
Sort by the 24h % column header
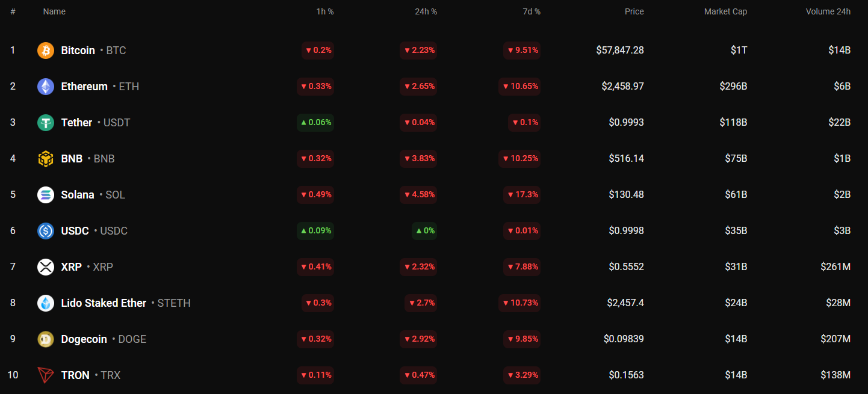pyautogui.click(x=426, y=11)
